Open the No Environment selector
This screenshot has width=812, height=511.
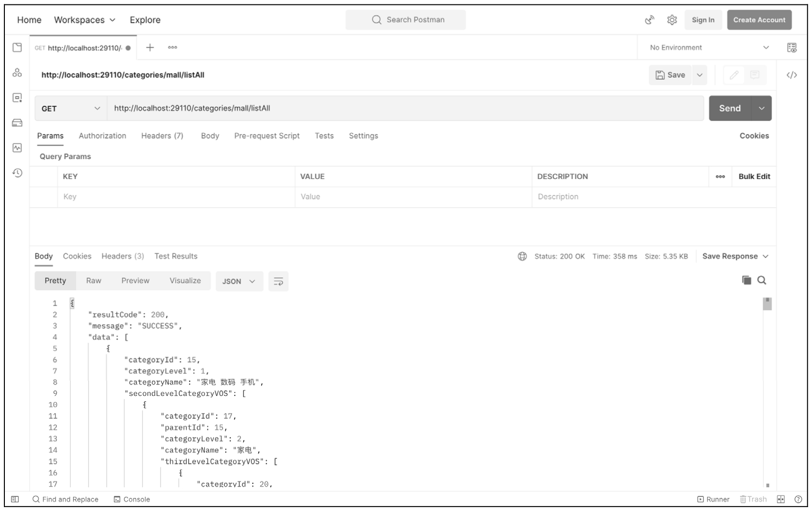click(709, 48)
